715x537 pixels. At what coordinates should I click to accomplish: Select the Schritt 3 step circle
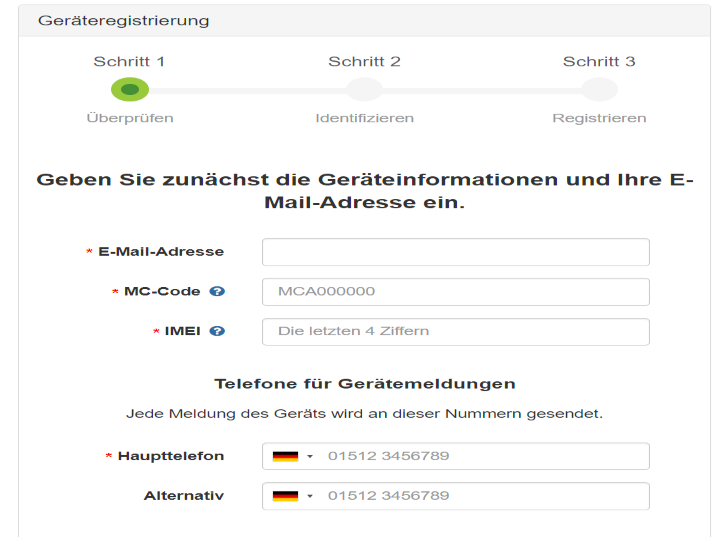click(599, 89)
